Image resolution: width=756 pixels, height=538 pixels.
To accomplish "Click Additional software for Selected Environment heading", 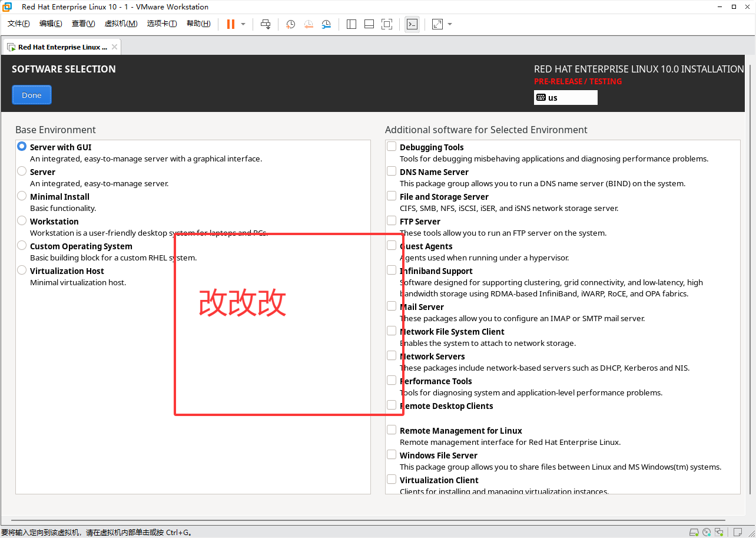I will pos(486,130).
